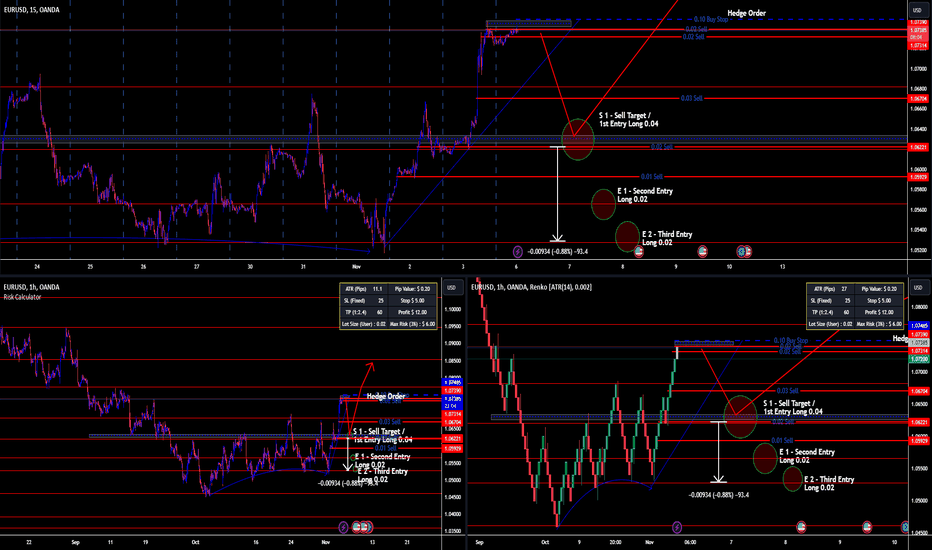
Task: Click the 1.05929 price label on the top chart axis
Action: (x=918, y=177)
